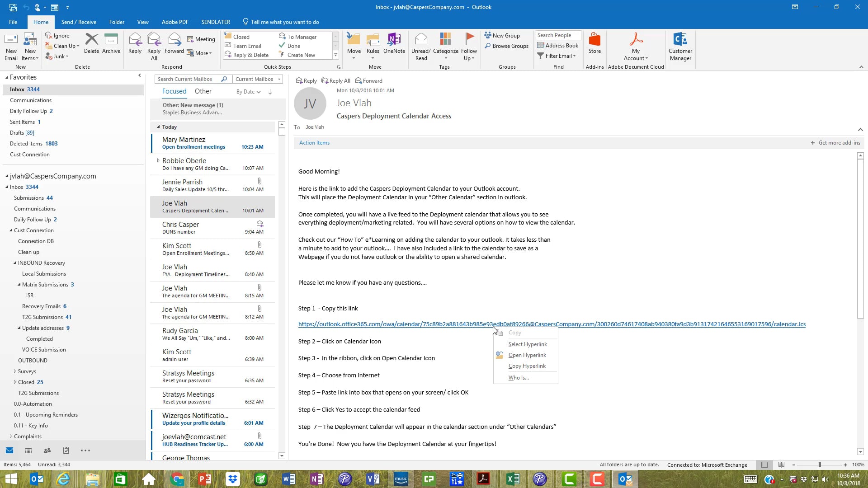Collapse the Today group header
Image resolution: width=868 pixels, height=488 pixels.
tap(158, 127)
